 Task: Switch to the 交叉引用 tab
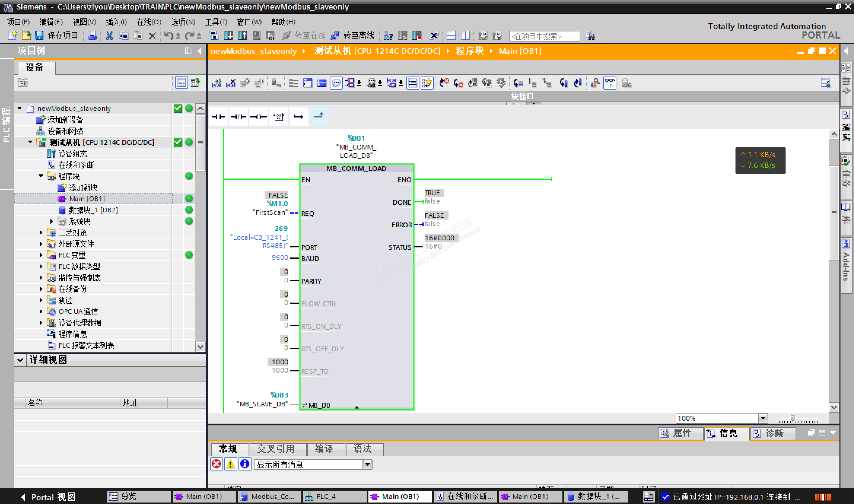[x=276, y=449]
